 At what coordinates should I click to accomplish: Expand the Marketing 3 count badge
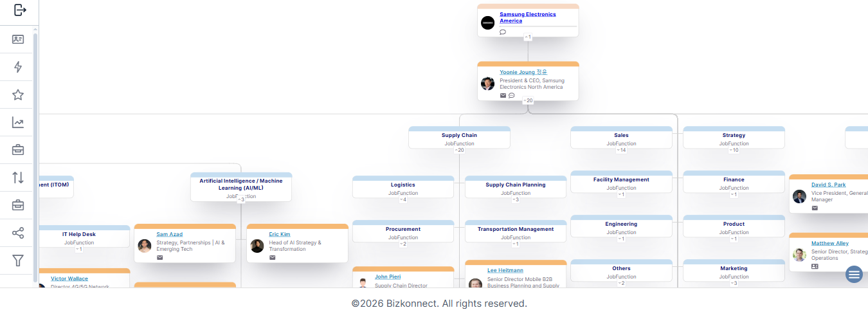pyautogui.click(x=734, y=283)
